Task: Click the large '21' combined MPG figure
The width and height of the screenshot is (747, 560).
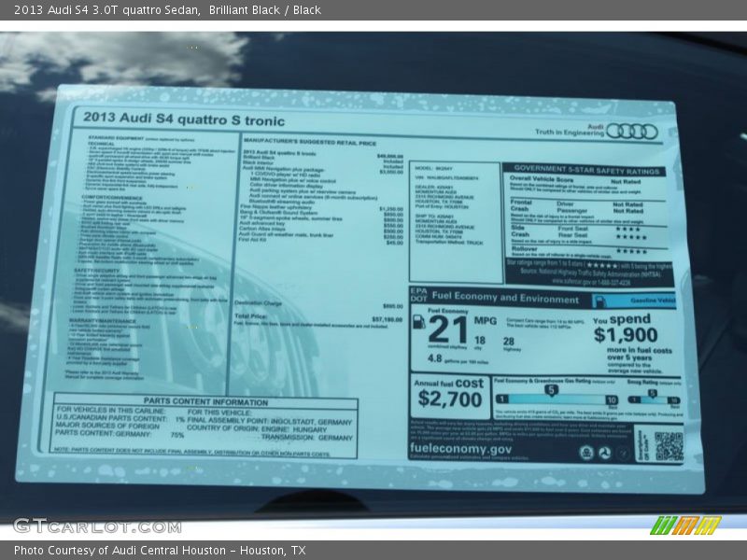Action: pos(448,329)
